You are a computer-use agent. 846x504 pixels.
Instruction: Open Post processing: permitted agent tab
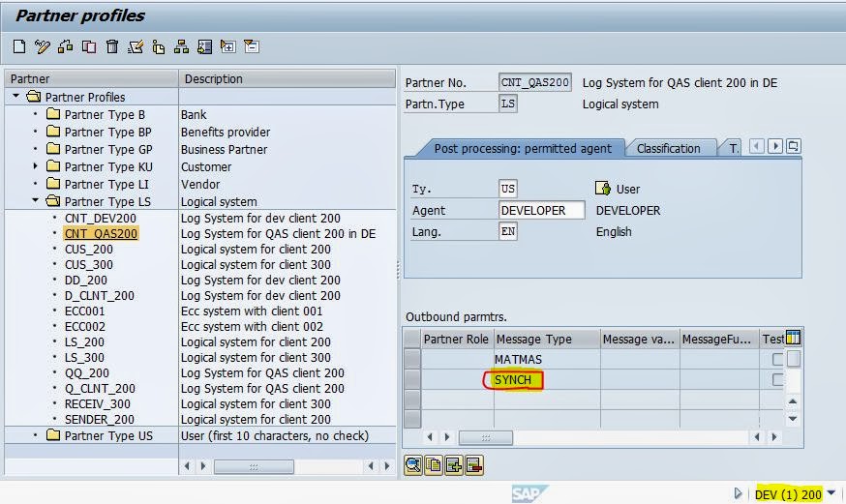(x=522, y=148)
